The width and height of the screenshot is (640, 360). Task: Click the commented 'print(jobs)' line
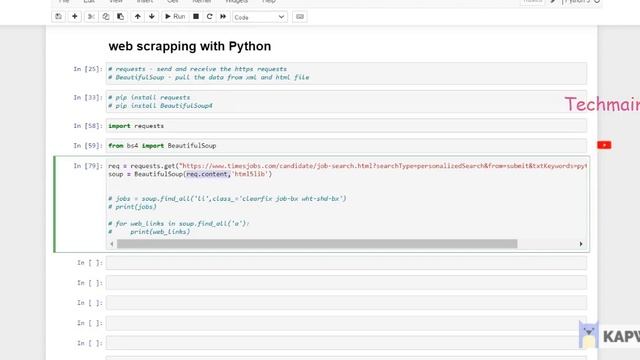pyautogui.click(x=132, y=207)
